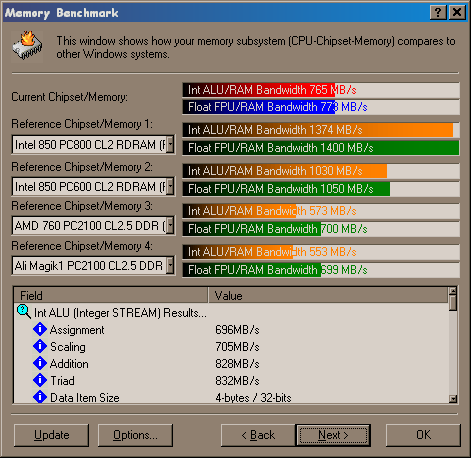Select the Int ALU (Integer STREAM) Results row
Image resolution: width=471 pixels, height=458 pixels.
[x=120, y=313]
